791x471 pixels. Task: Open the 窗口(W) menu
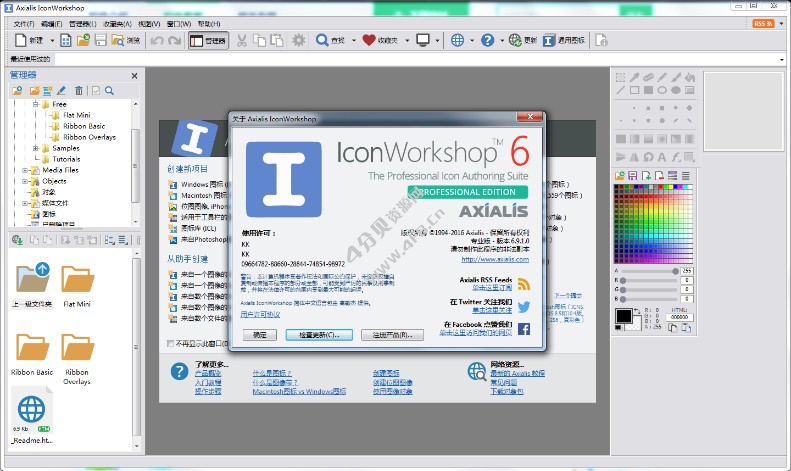pos(179,24)
